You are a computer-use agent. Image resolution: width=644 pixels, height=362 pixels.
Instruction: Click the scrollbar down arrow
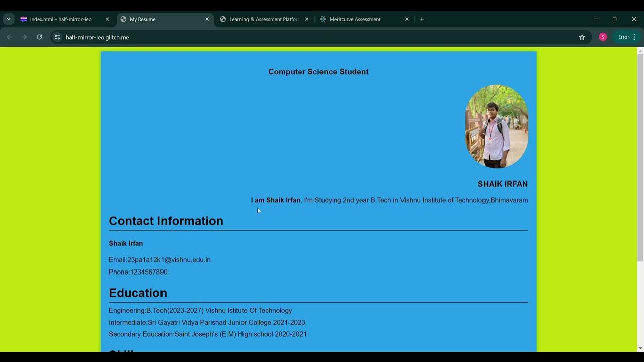coord(640,348)
